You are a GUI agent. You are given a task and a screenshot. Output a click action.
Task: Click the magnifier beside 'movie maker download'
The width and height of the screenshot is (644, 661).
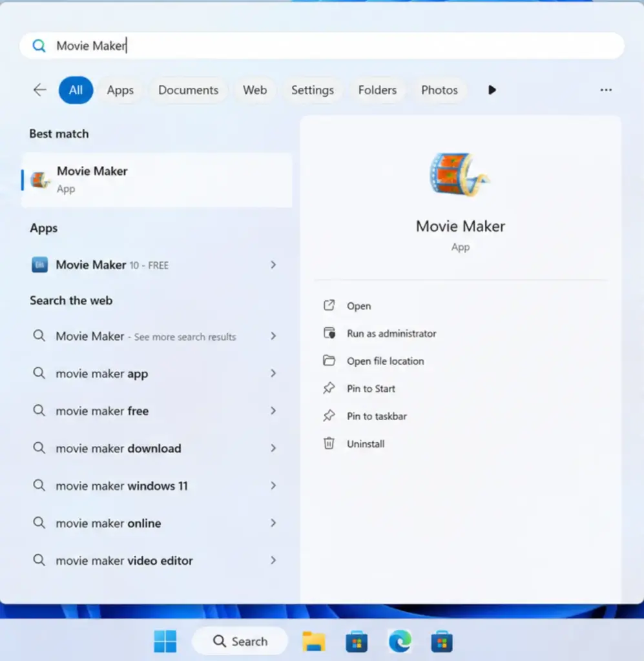coord(39,448)
